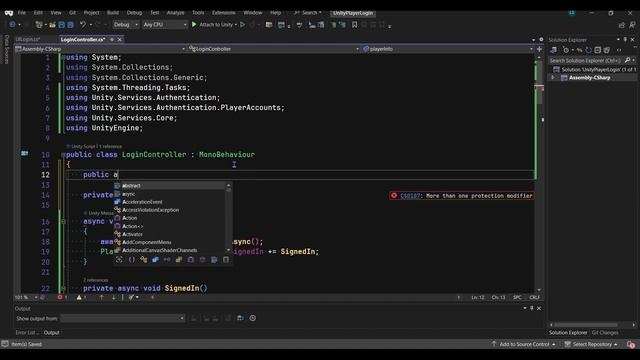Click the Visual Studio logo icon
This screenshot has width=640, height=360.
(9, 13)
